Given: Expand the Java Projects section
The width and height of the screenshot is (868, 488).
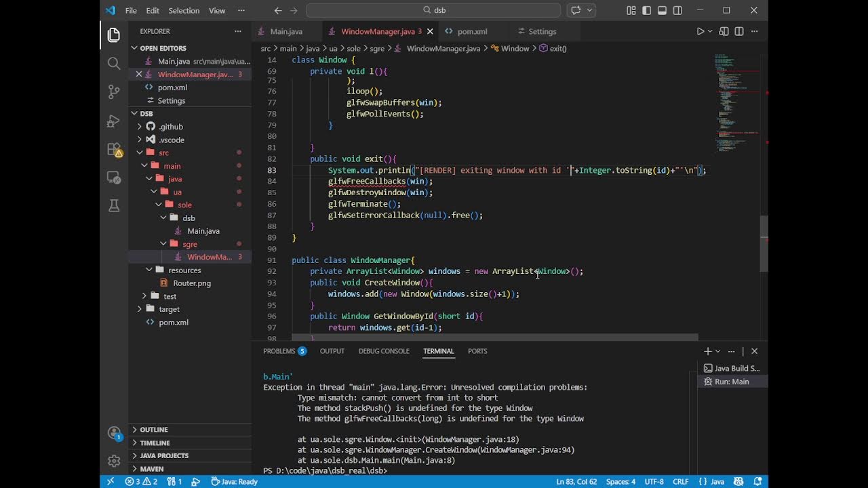Looking at the screenshot, I should tap(164, 455).
